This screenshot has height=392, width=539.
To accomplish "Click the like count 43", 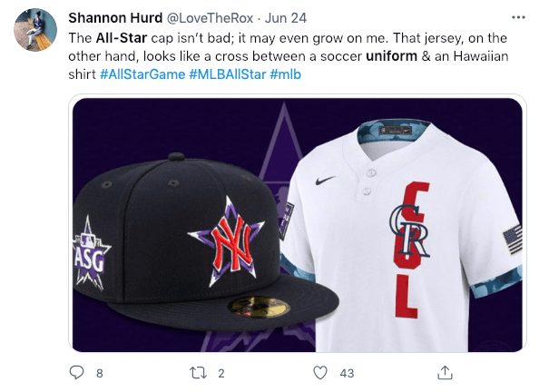I will tap(347, 374).
